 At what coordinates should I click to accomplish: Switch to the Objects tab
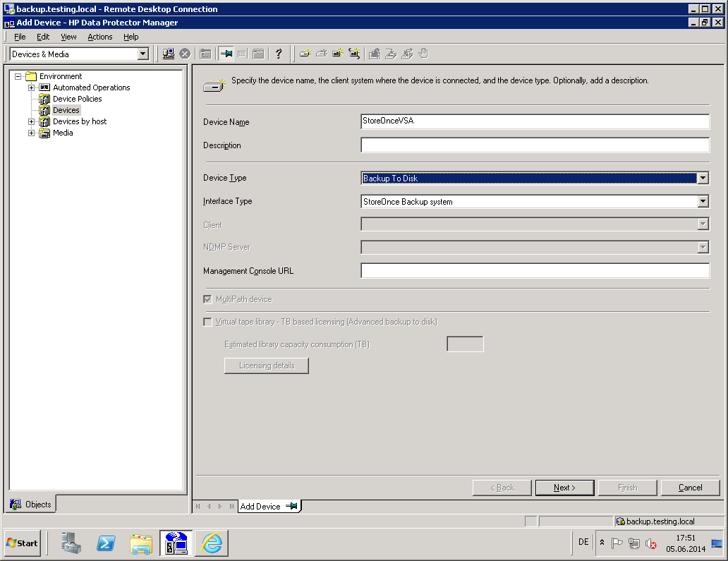(30, 504)
